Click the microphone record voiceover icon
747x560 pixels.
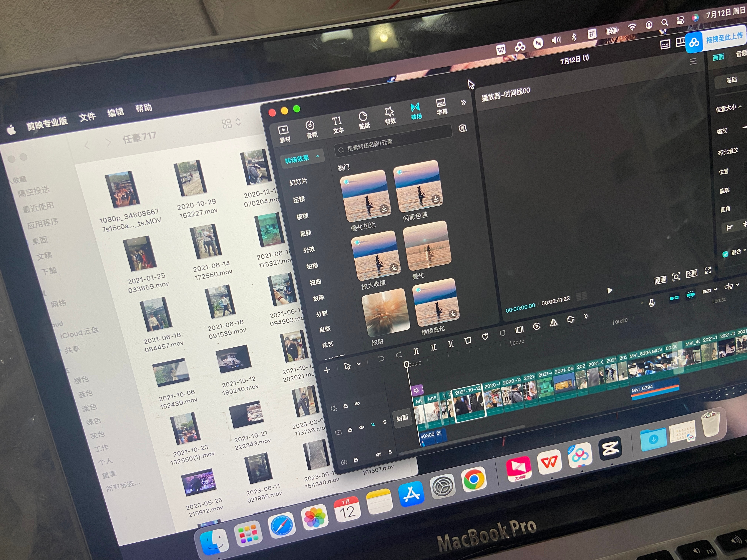(652, 303)
